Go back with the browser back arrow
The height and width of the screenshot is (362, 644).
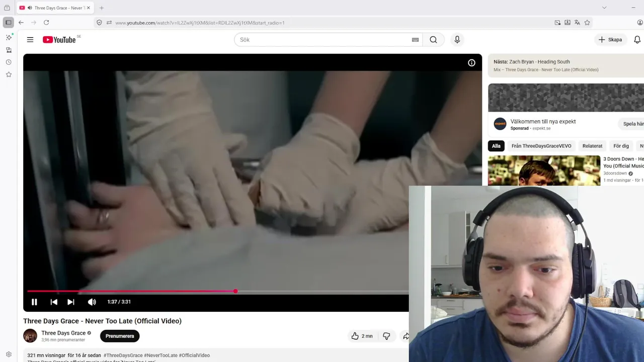(21, 23)
